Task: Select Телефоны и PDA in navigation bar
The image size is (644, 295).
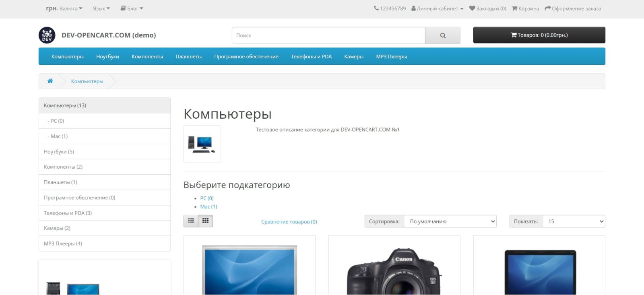Action: (311, 57)
